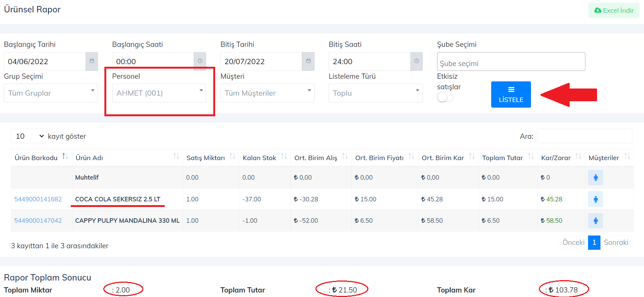Viewport: 644px width, 297px height.
Task: Click Toplam Kar value ₺ 103.78
Action: point(563,290)
